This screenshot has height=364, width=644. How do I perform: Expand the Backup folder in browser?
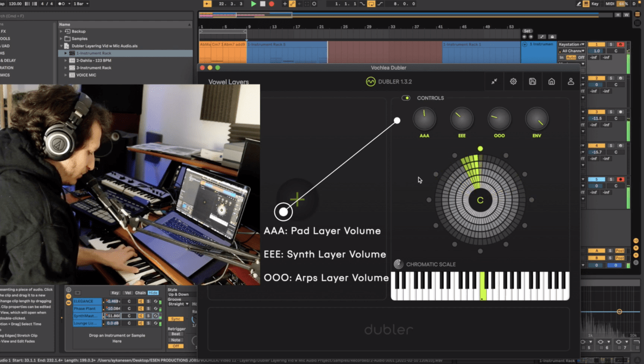[61, 32]
